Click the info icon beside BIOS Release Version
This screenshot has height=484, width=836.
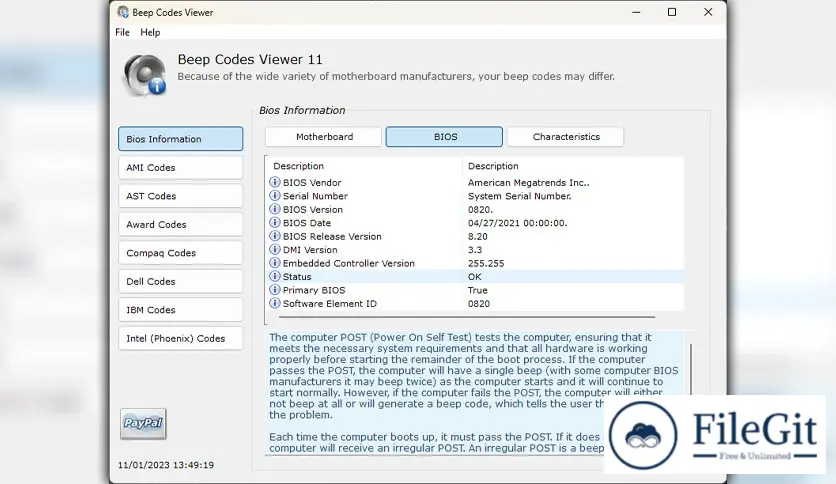point(275,236)
